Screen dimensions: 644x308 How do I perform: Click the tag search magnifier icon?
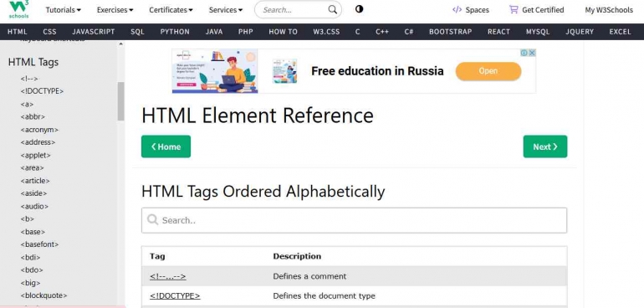point(152,219)
